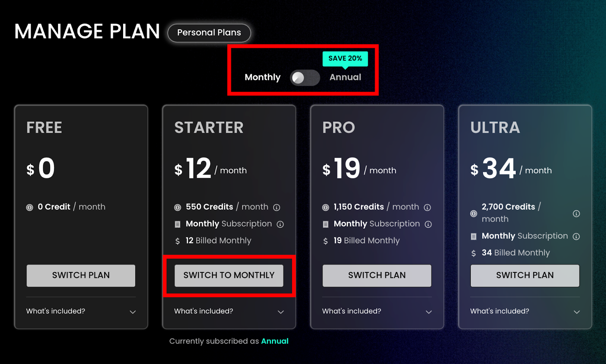Click the Annual subscription status link

(275, 341)
